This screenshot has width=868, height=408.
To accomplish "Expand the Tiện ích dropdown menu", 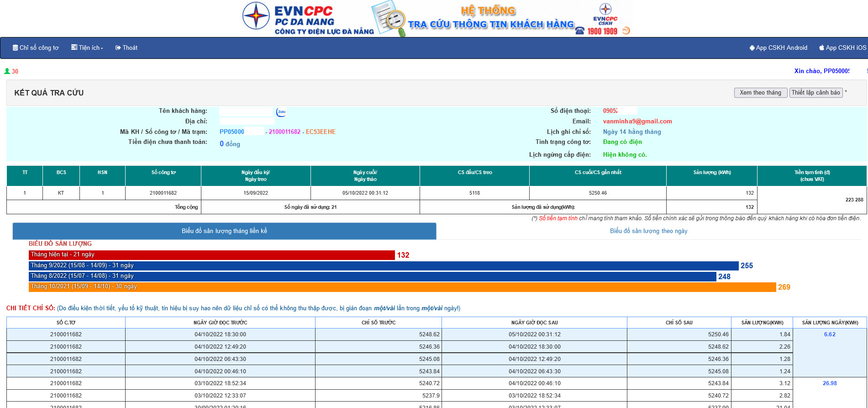I will coord(87,48).
